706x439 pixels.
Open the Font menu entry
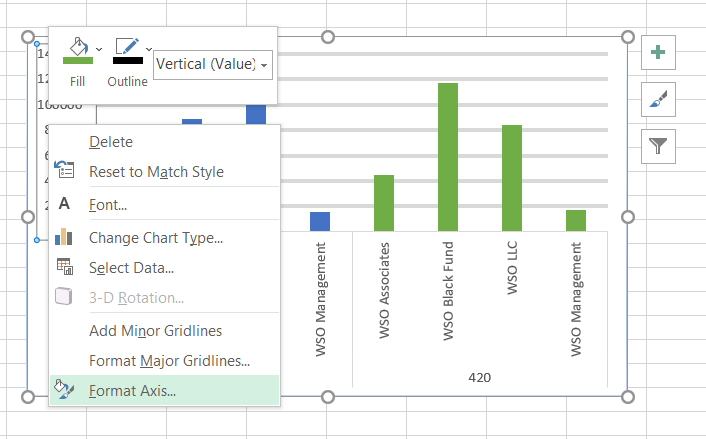coord(107,204)
